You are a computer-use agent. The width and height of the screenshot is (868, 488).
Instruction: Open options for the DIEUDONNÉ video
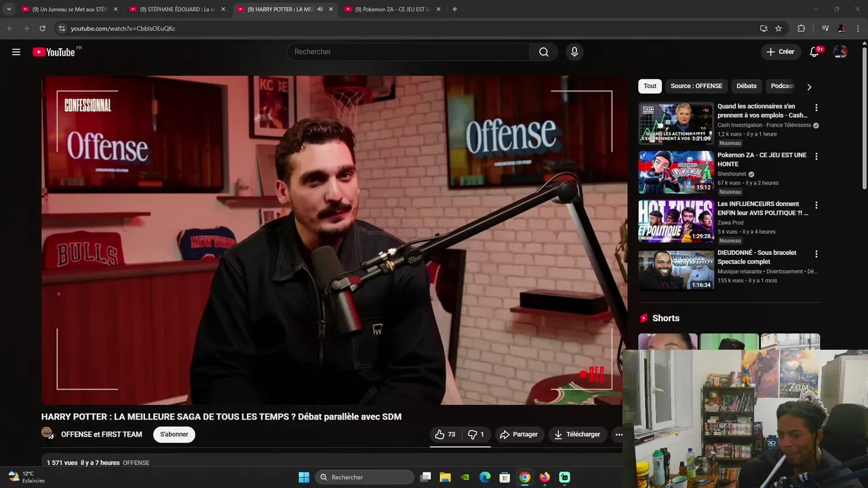click(x=816, y=254)
